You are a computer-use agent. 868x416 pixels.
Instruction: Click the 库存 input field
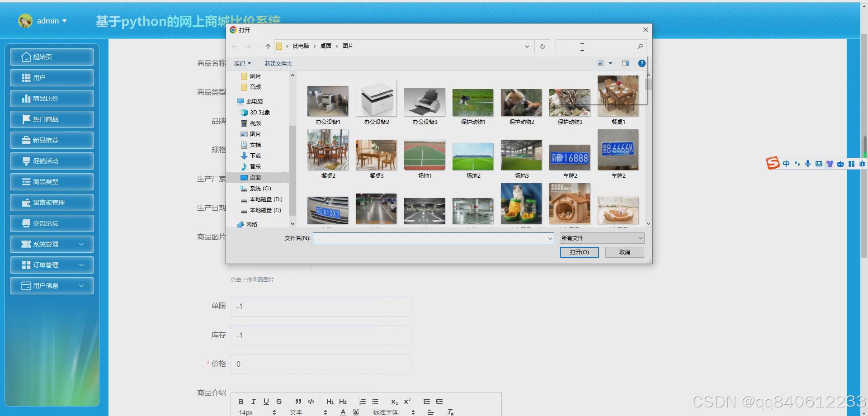coord(321,336)
